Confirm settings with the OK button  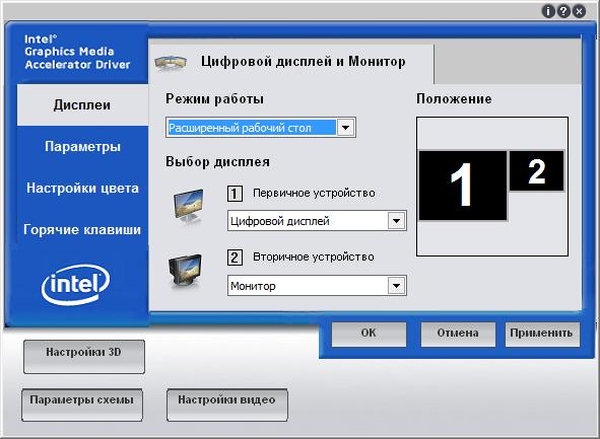369,334
